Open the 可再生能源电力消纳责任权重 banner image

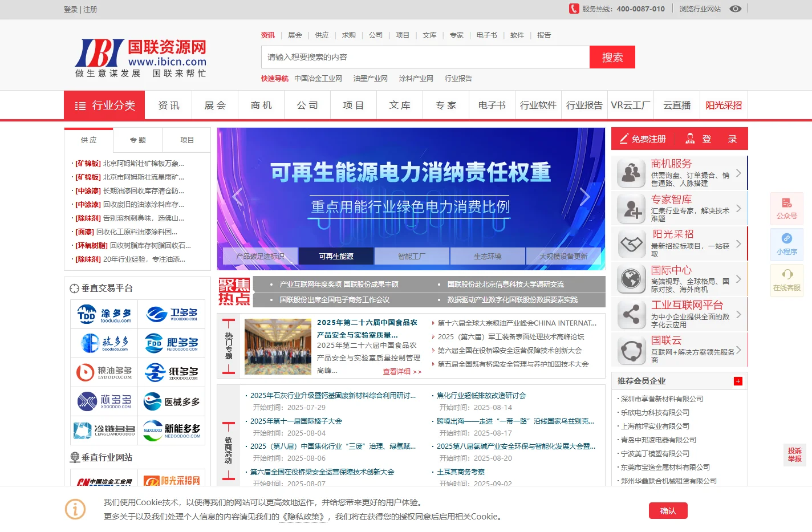(411, 198)
